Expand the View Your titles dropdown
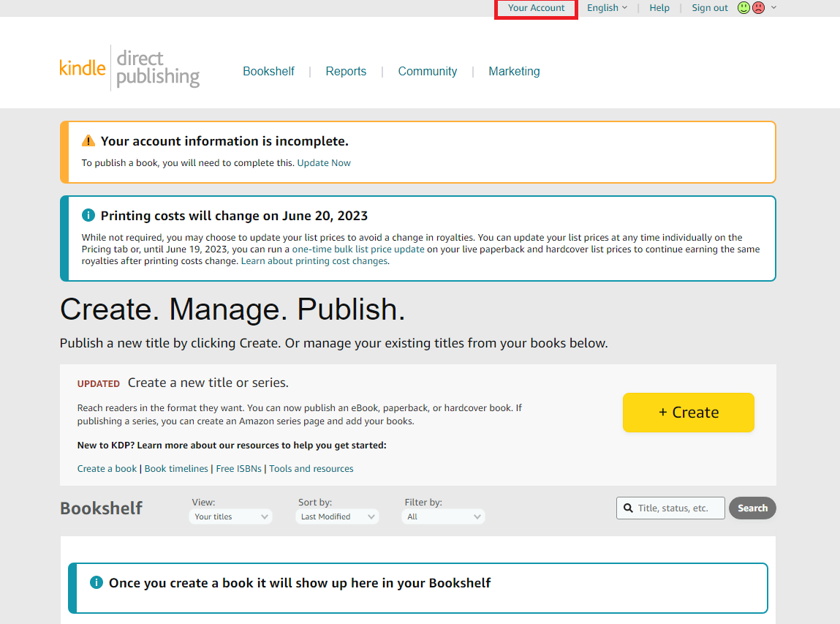The height and width of the screenshot is (624, 840). pos(230,516)
